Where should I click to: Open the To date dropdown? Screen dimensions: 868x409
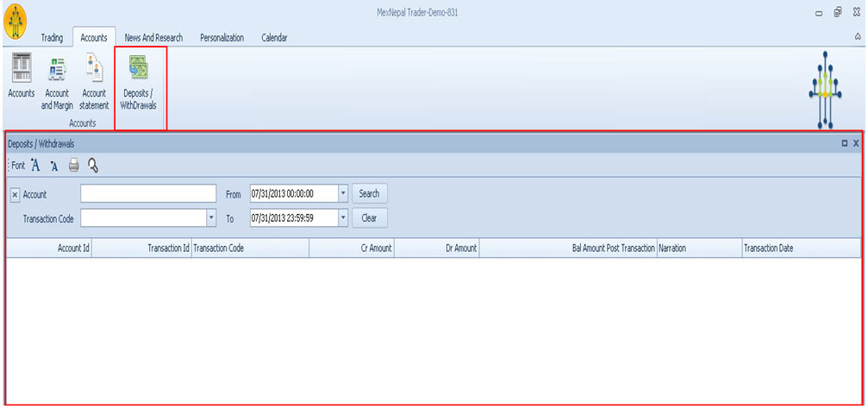[344, 218]
